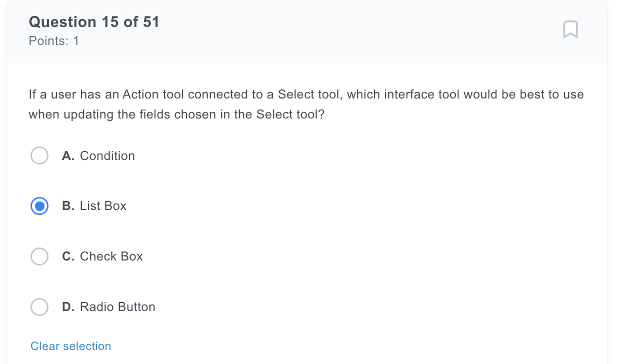Click the "Check Box" answer label text

[x=111, y=256]
